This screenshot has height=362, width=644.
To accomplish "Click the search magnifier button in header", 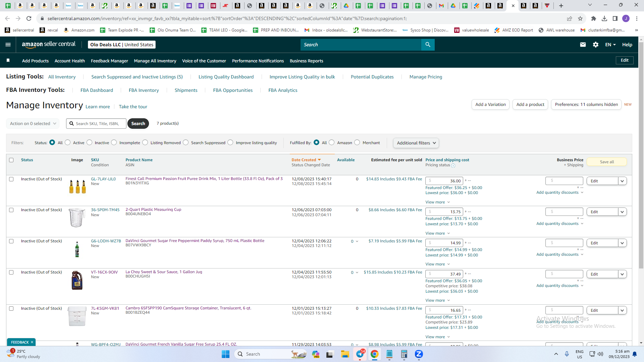I will coord(428,45).
